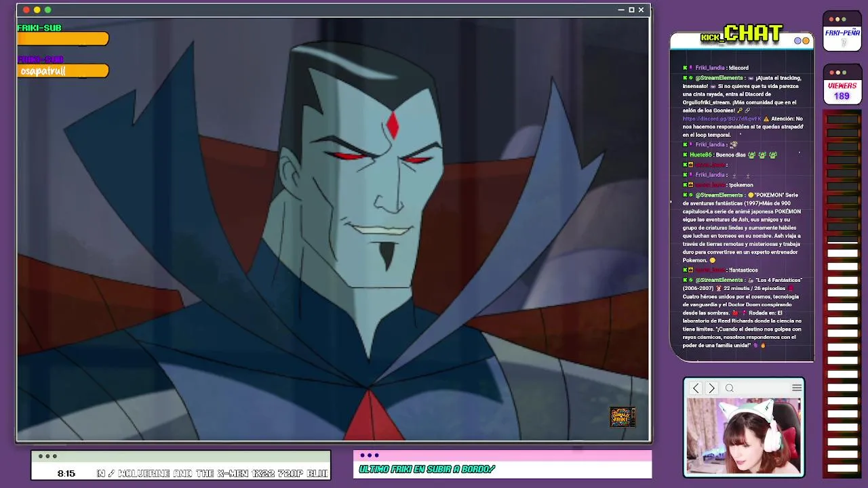The image size is (868, 488).
Task: Maximize the video player window
Action: (631, 9)
